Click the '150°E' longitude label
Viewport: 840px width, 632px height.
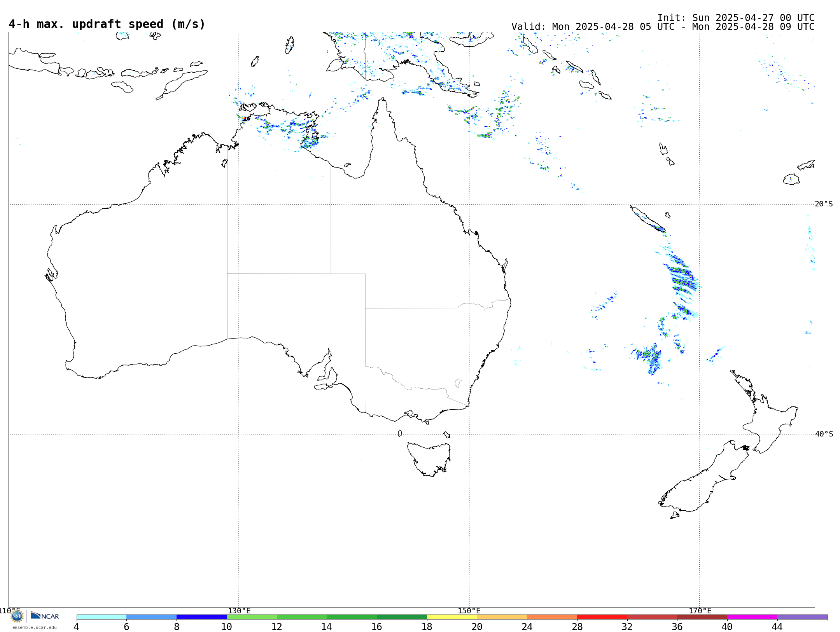pos(469,611)
